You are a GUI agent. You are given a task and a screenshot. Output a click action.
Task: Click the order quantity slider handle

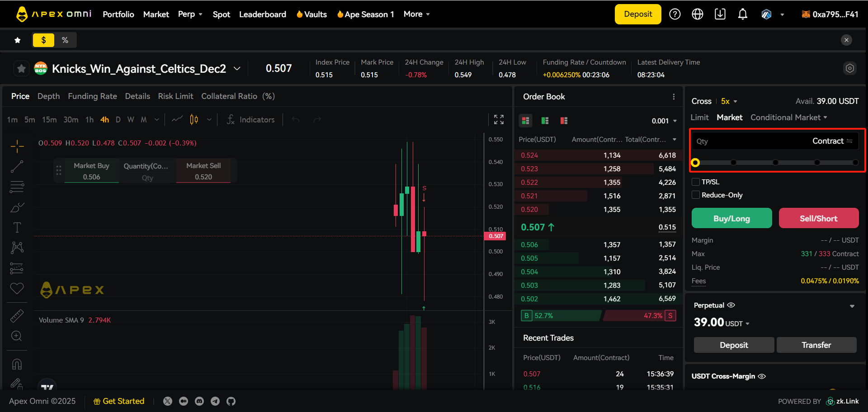(695, 163)
